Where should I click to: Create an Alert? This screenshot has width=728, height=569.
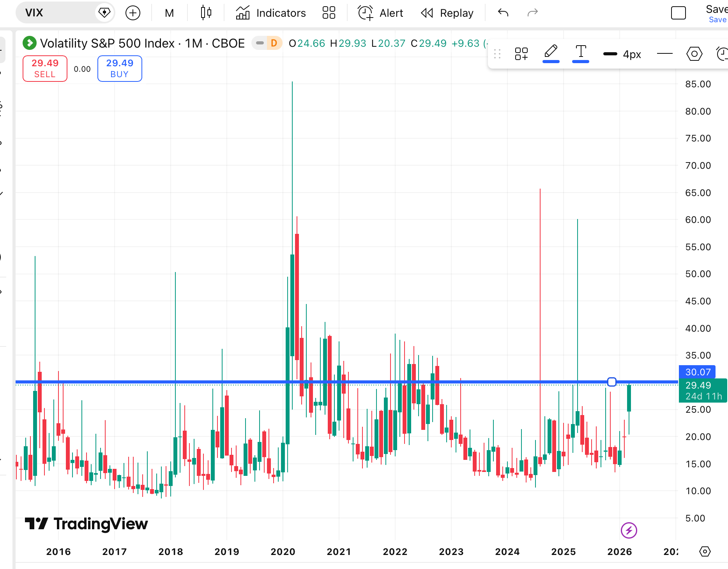tap(380, 13)
